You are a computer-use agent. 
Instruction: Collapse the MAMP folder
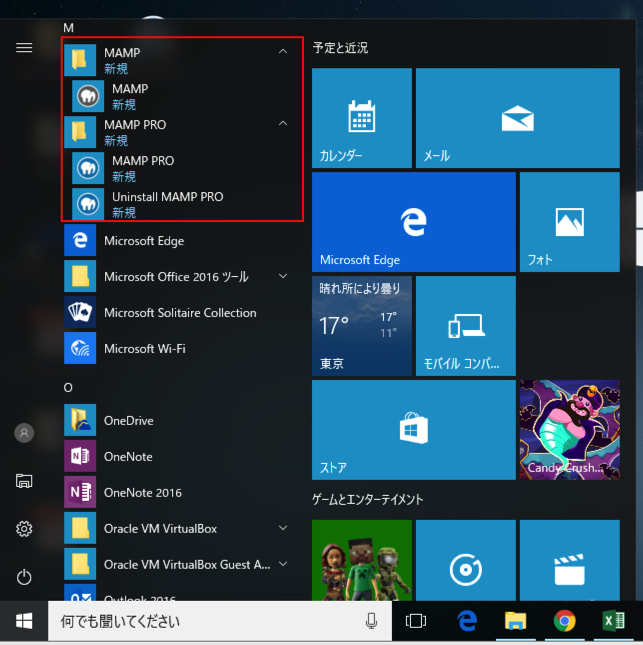point(283,51)
